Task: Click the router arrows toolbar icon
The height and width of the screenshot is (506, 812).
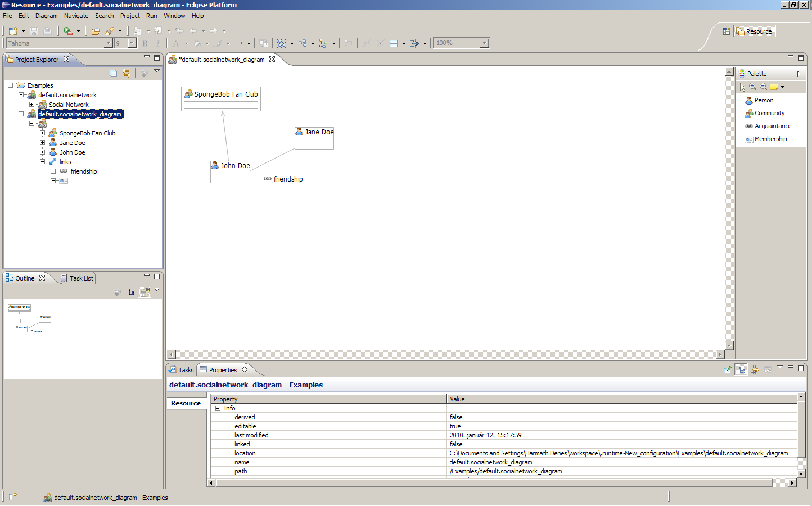Action: 414,43
